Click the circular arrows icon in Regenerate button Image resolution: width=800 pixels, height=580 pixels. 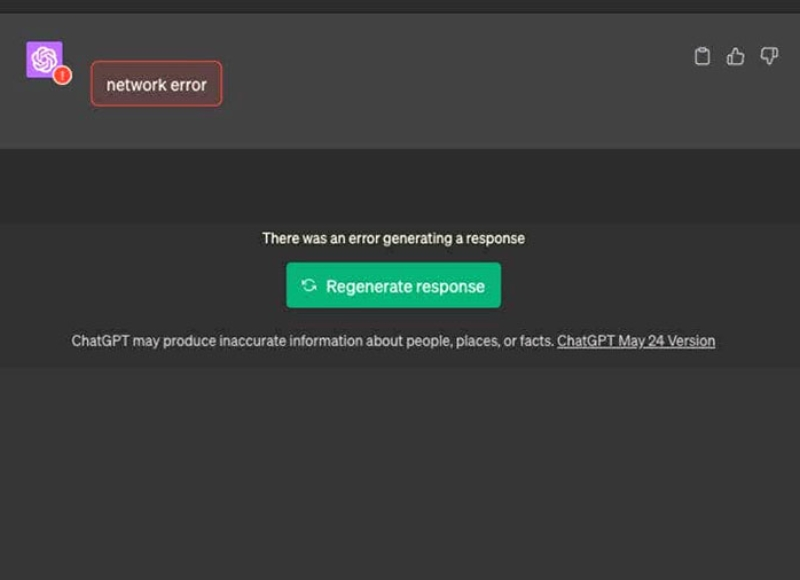pyautogui.click(x=309, y=286)
